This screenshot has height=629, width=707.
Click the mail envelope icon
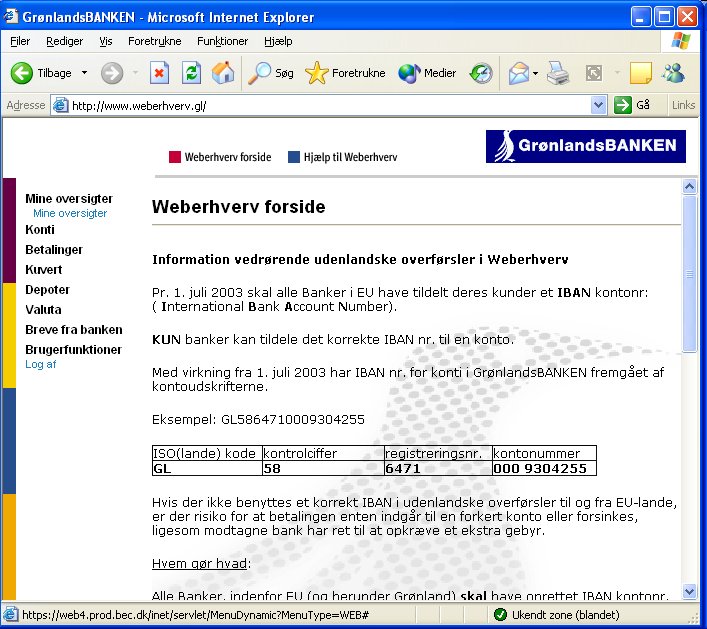(x=519, y=73)
